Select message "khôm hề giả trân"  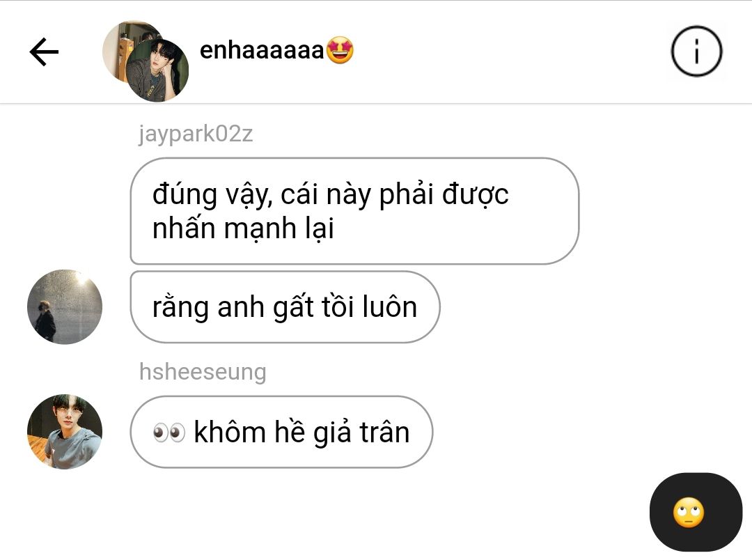281,432
